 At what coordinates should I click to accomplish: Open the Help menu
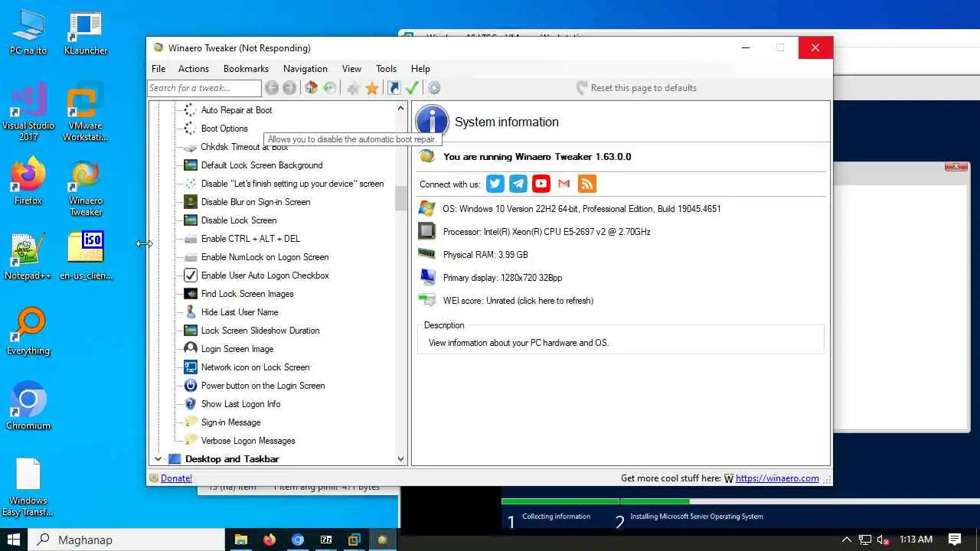pos(420,69)
